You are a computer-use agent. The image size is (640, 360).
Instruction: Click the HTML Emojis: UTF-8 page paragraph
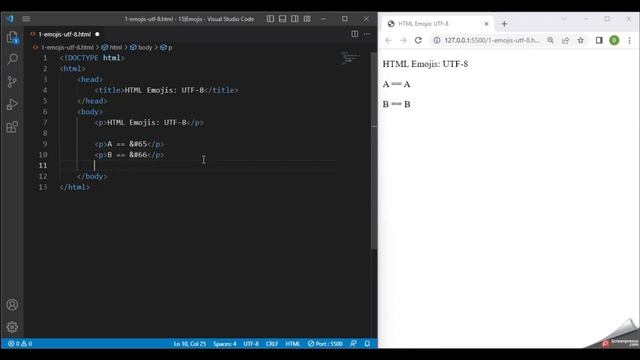click(x=425, y=64)
